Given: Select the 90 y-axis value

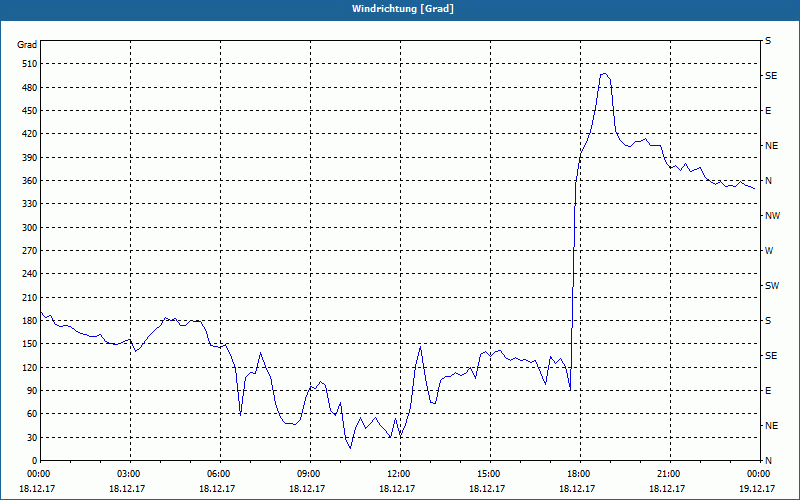Looking at the screenshot, I should [x=32, y=391].
